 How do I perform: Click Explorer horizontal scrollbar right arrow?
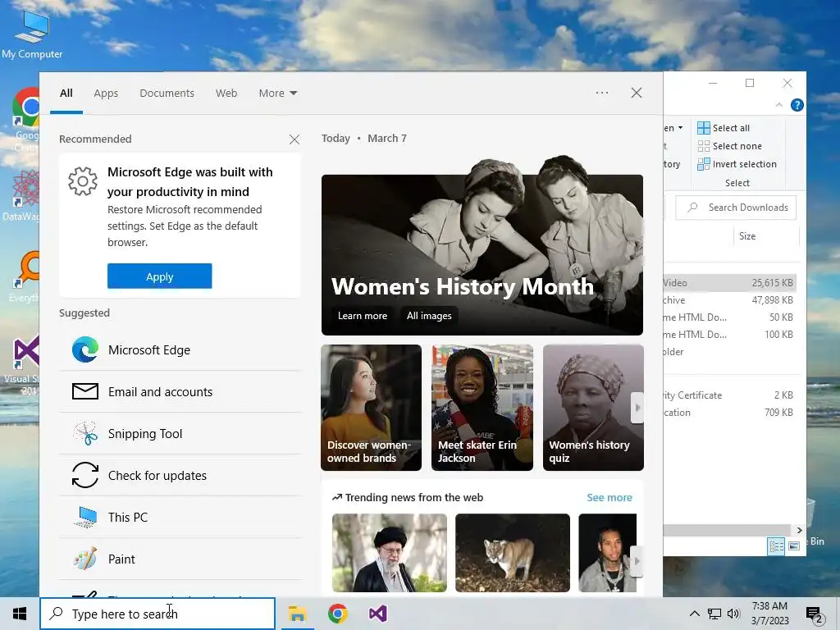[799, 530]
